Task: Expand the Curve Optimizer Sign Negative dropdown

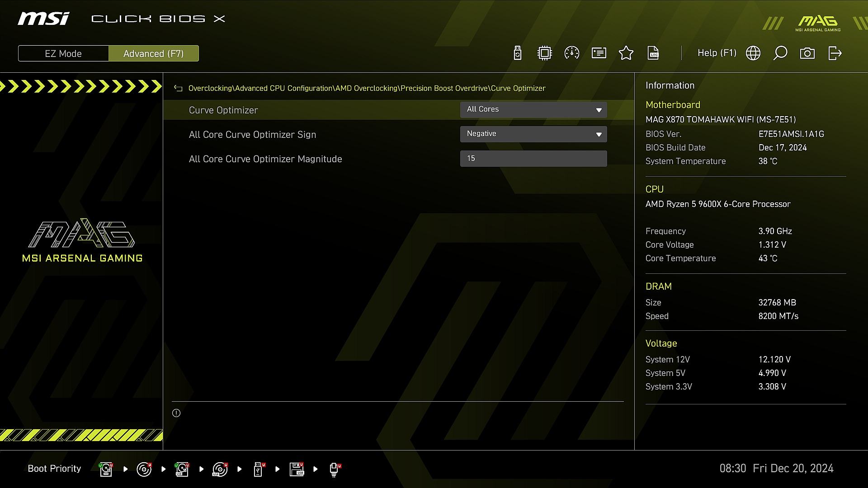Action: coord(533,134)
